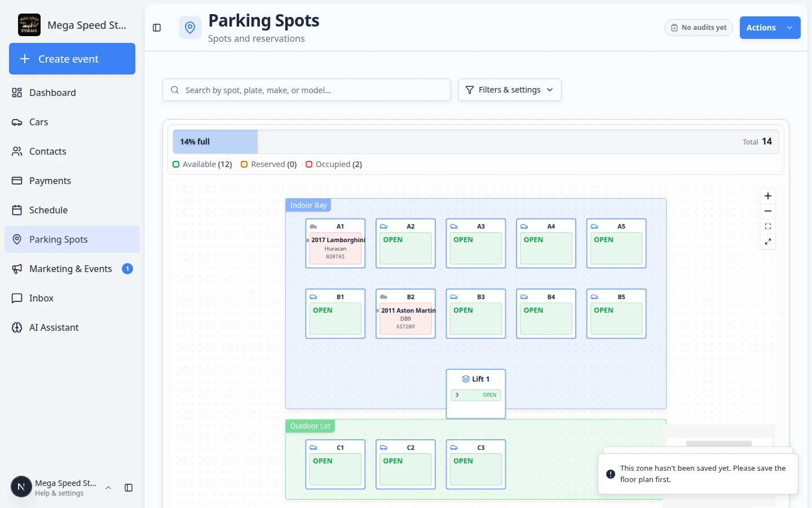Go to Cars in the sidebar
Viewport: 812px width, 508px height.
pyautogui.click(x=72, y=122)
